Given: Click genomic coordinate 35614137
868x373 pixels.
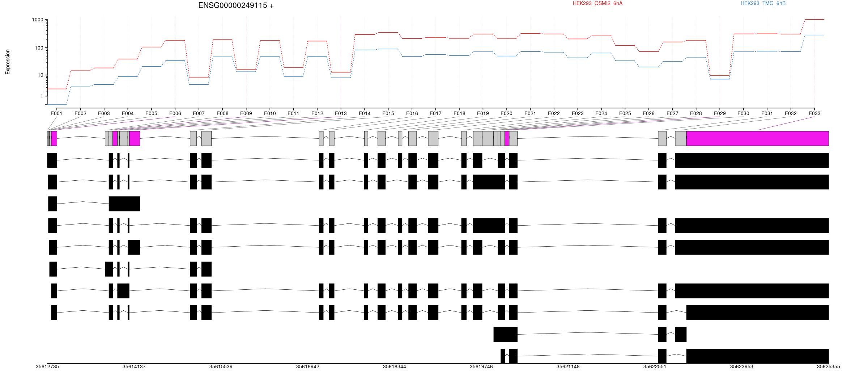Looking at the screenshot, I should pos(134,366).
